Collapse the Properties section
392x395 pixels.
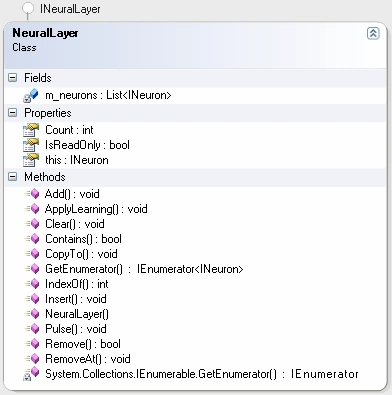(12, 113)
